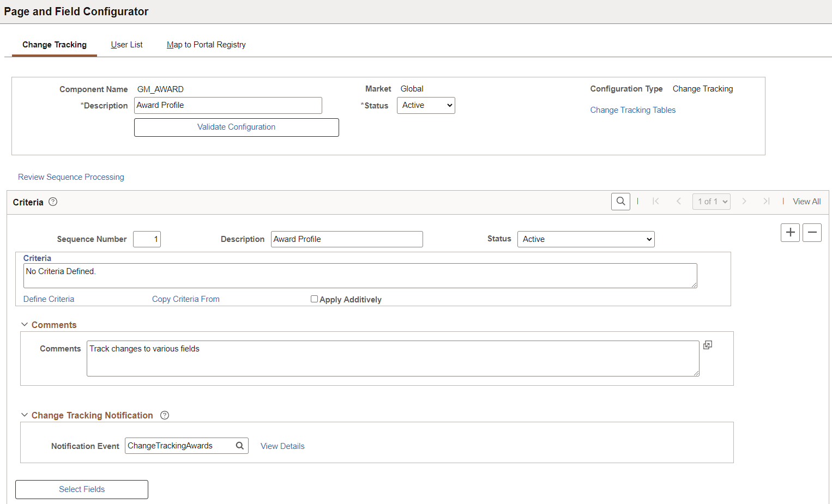The width and height of the screenshot is (832, 504).
Task: Add a new Criteria row with plus icon
Action: coord(790,232)
